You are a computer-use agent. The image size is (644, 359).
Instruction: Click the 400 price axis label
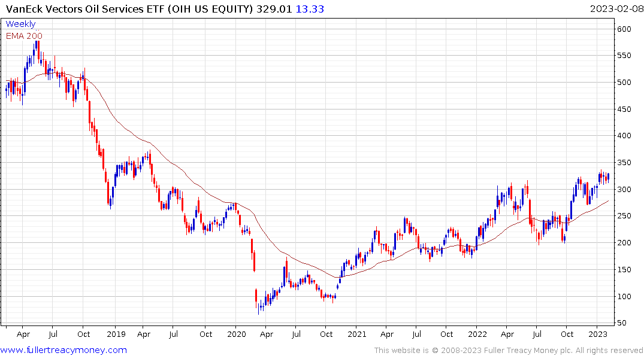coord(624,135)
